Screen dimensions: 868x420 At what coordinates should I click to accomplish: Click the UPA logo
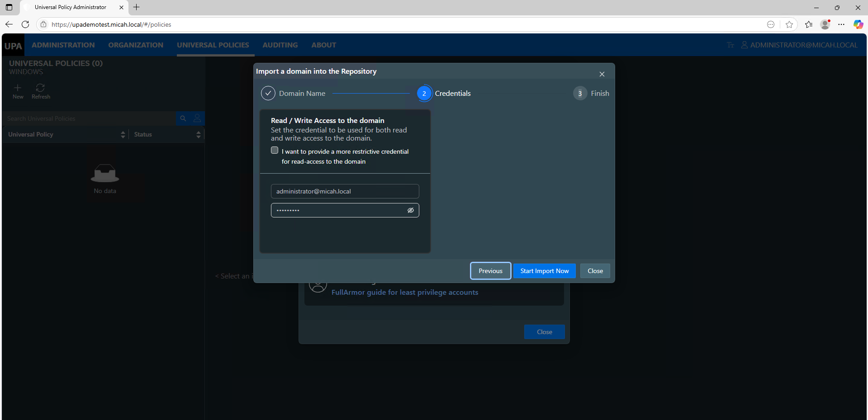[13, 46]
